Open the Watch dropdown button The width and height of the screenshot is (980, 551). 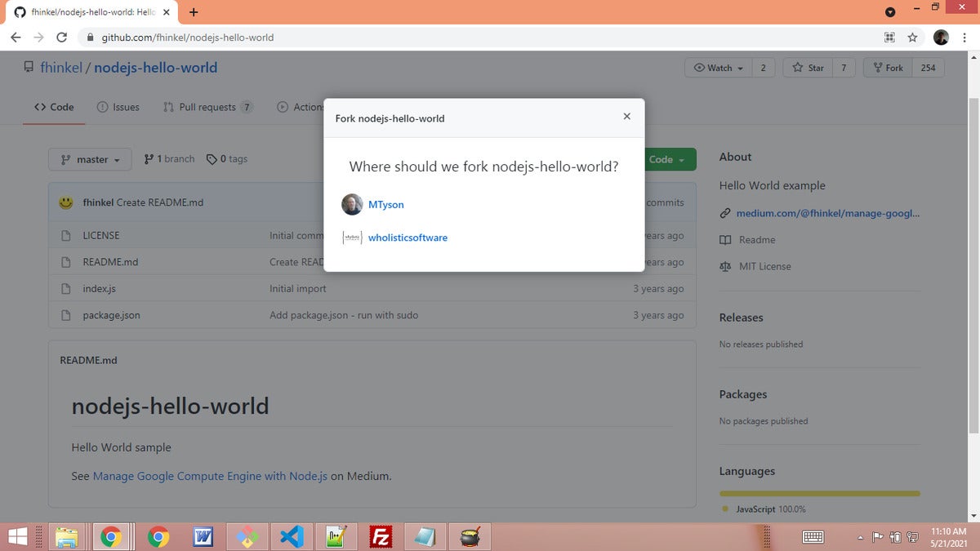pyautogui.click(x=718, y=68)
